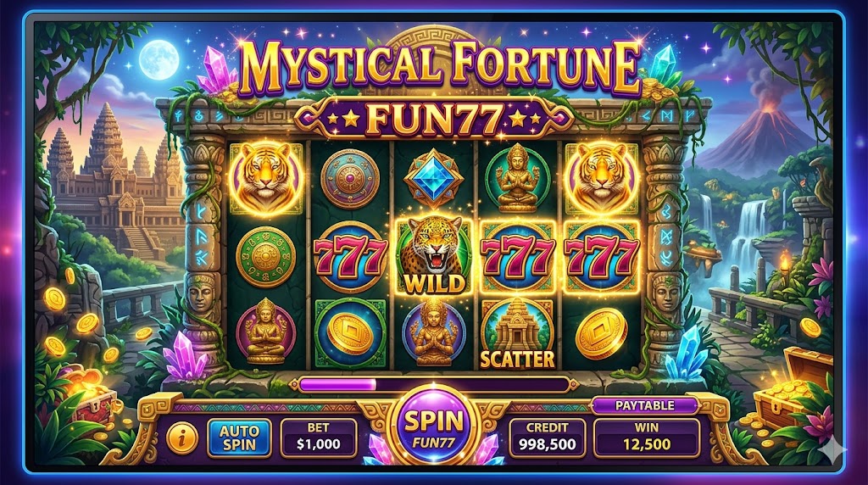The image size is (868, 485).
Task: Click the FUN77 banner logo
Action: [x=433, y=119]
